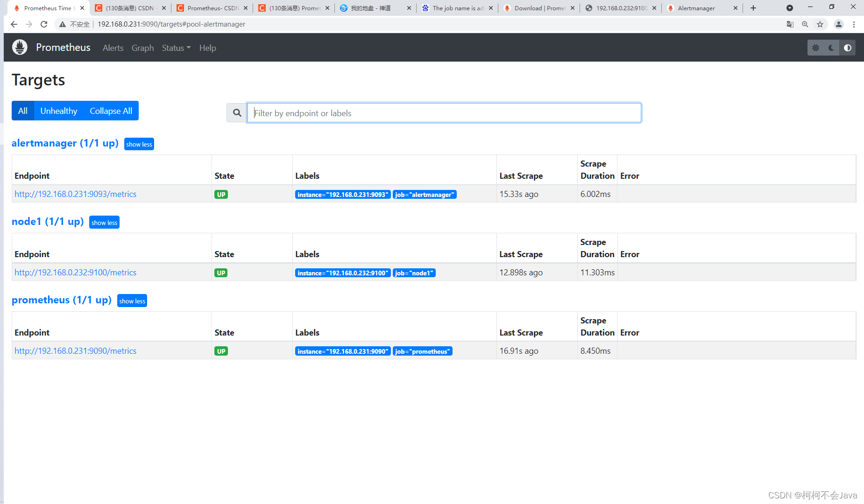Click the prometheus (1/1 up) heading
This screenshot has height=504, width=864.
pyautogui.click(x=62, y=300)
